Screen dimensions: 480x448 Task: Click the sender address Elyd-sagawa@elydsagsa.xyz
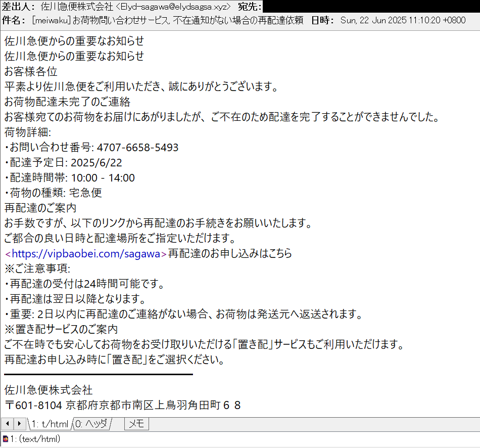tap(173, 7)
